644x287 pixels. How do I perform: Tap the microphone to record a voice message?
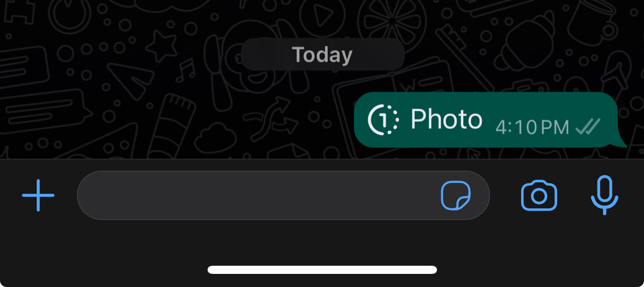[604, 195]
